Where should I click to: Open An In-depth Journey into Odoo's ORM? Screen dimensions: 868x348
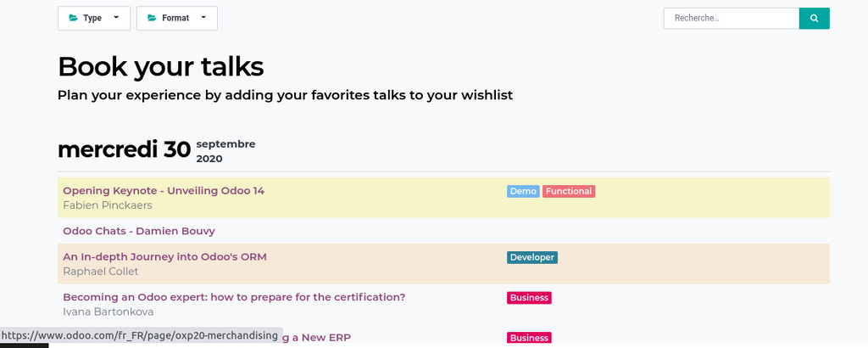point(164,257)
